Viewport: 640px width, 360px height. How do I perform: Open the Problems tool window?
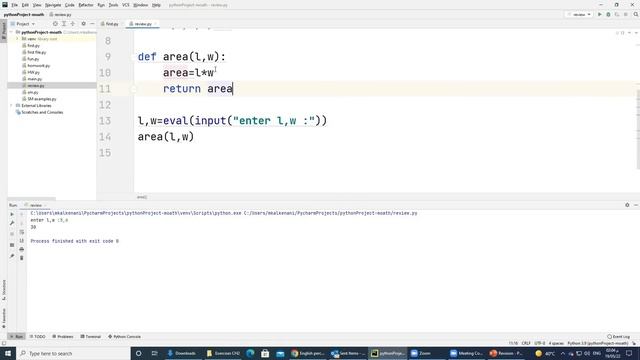pyautogui.click(x=63, y=337)
